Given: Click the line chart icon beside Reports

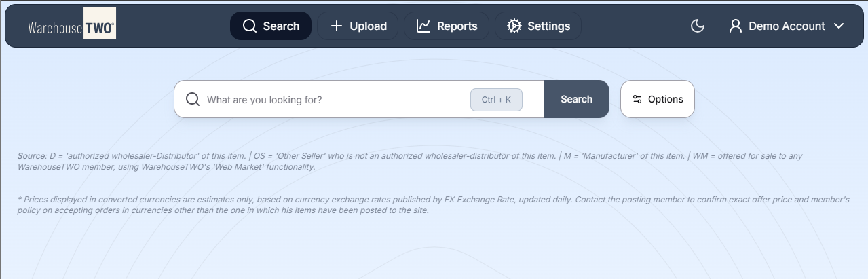Looking at the screenshot, I should 423,26.
